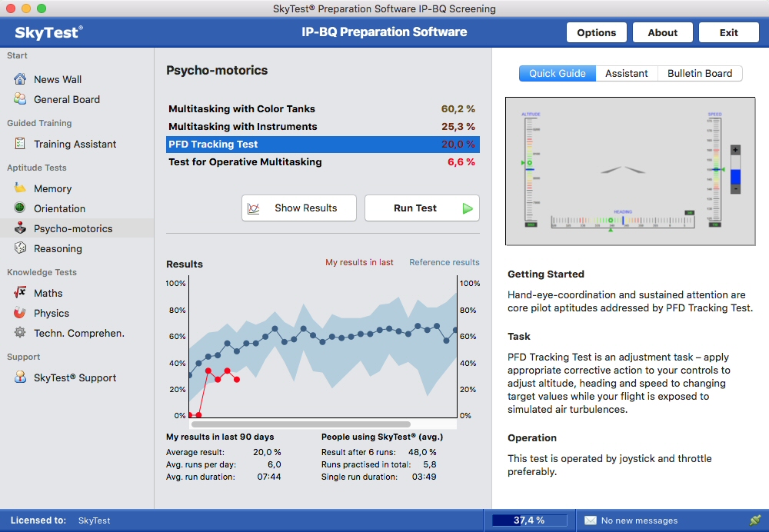Image resolution: width=769 pixels, height=532 pixels.
Task: Click the results chart horizontal scrollbar
Action: pos(300,424)
